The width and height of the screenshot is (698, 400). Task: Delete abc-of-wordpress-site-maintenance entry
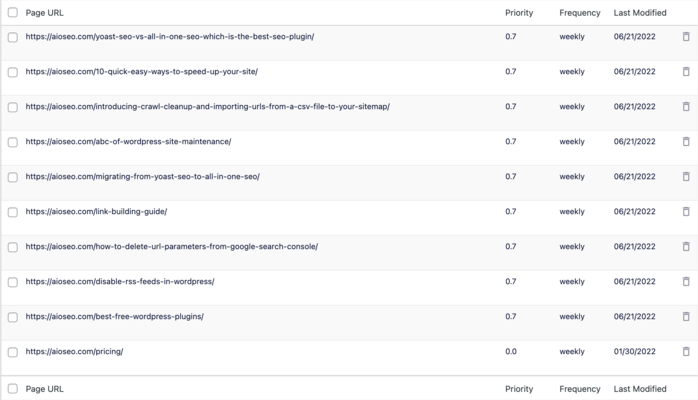[686, 141]
